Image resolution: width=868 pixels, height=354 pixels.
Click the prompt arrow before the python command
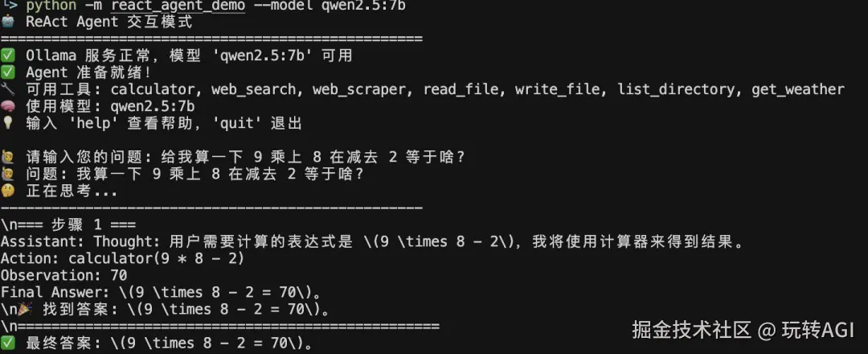pyautogui.click(x=9, y=6)
